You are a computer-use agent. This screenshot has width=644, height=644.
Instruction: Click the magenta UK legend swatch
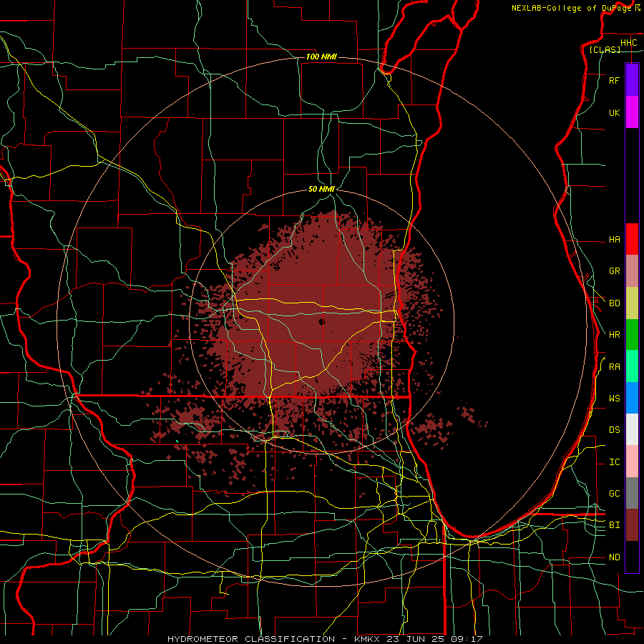coord(632,112)
